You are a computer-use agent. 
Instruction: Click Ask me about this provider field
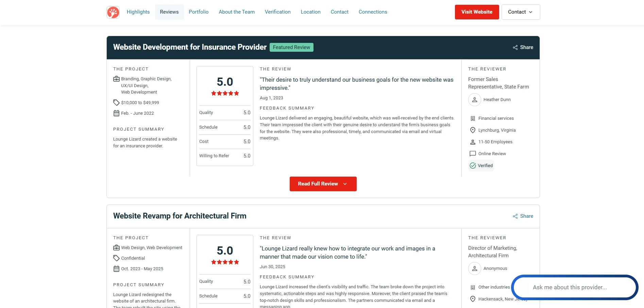575,287
